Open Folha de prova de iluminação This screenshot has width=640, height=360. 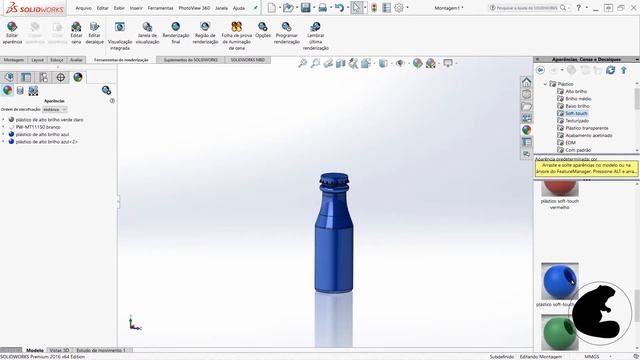(x=237, y=36)
